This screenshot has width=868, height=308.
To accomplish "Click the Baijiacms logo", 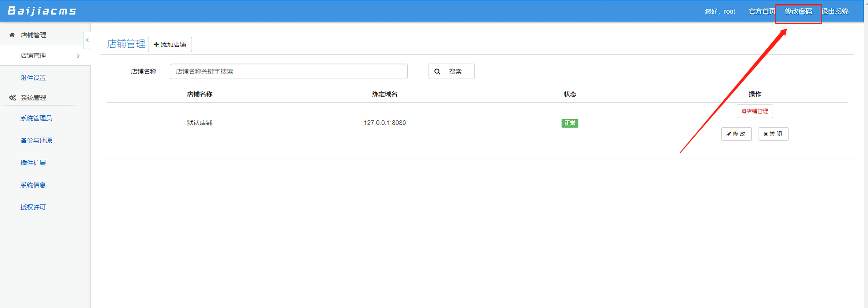I will pos(42,11).
